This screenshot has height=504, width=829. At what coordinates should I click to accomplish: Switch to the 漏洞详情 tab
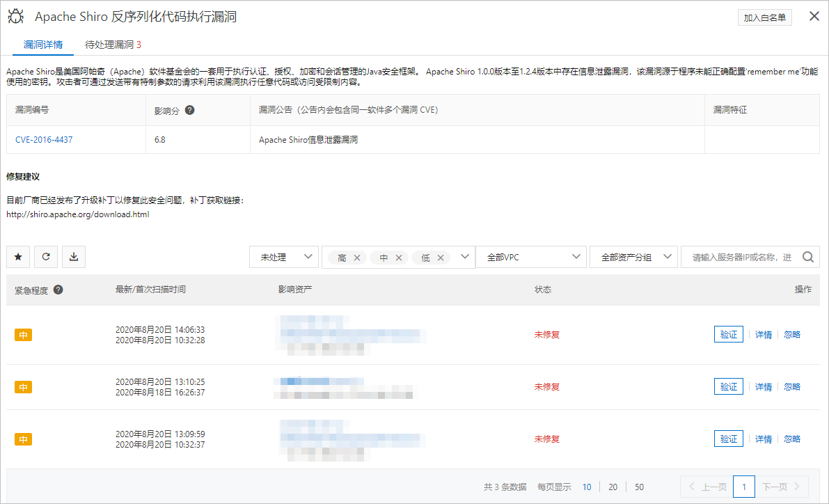tap(43, 45)
